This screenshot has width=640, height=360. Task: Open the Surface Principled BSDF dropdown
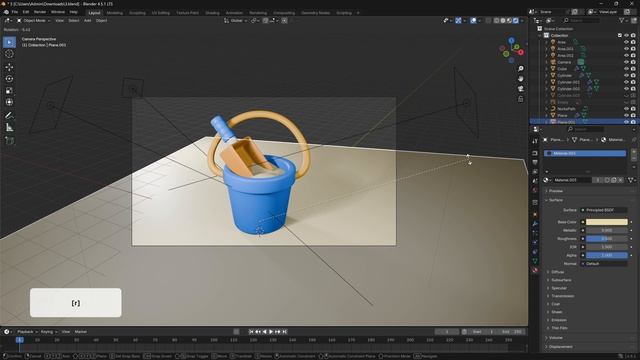pyautogui.click(x=604, y=210)
